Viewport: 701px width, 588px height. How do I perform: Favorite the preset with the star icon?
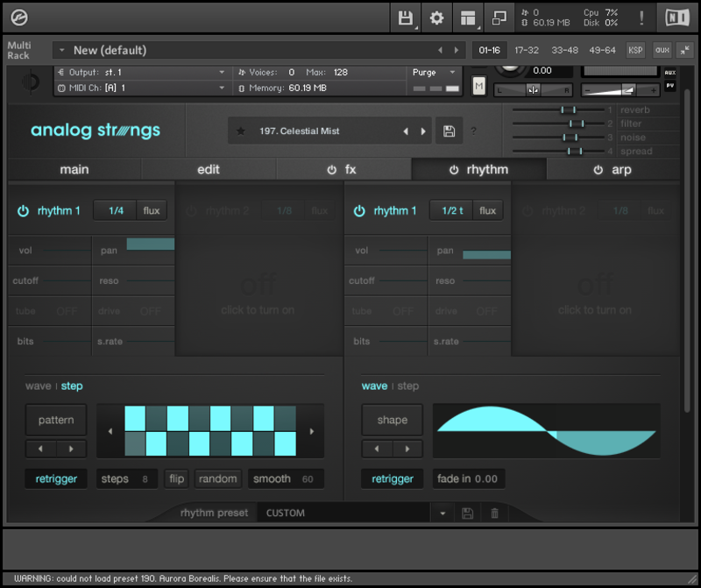click(240, 131)
